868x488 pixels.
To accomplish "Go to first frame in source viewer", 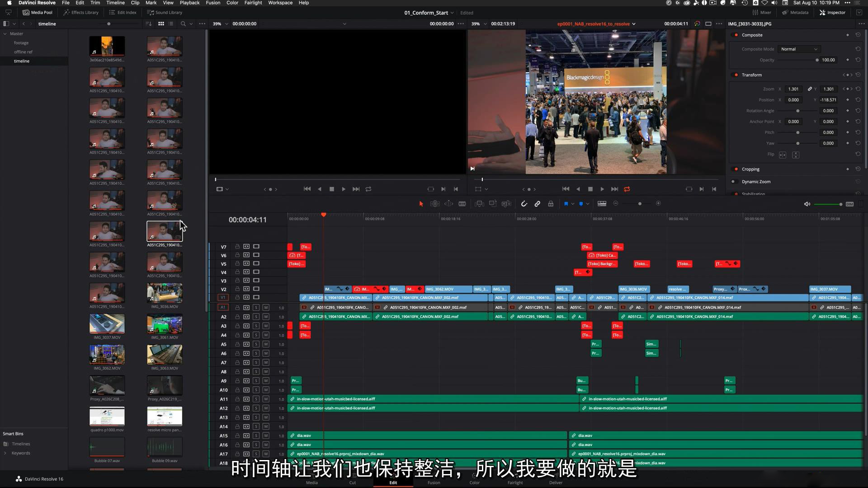I will (307, 189).
